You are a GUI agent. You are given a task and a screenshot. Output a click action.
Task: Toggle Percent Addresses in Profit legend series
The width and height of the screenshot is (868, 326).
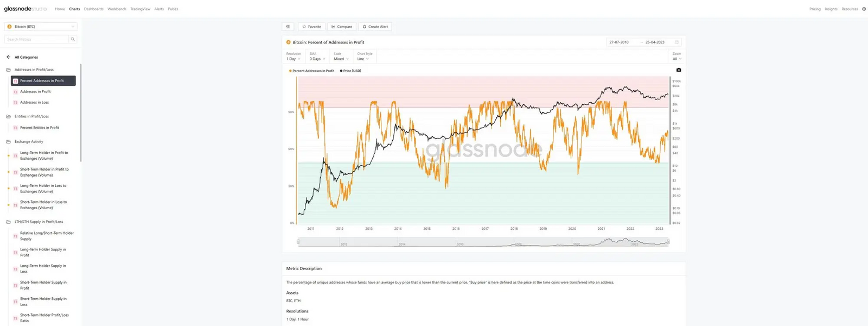click(x=312, y=71)
